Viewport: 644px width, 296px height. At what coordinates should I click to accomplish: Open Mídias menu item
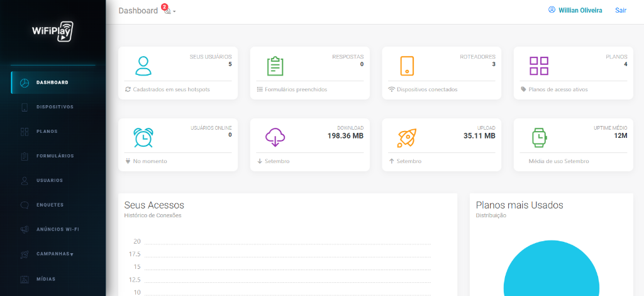(x=53, y=279)
